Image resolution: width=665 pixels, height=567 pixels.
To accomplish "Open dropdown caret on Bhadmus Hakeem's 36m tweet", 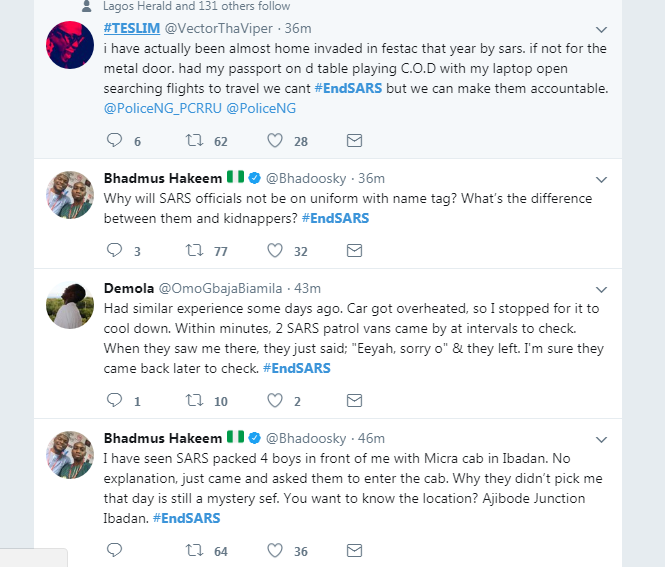I will (x=601, y=180).
